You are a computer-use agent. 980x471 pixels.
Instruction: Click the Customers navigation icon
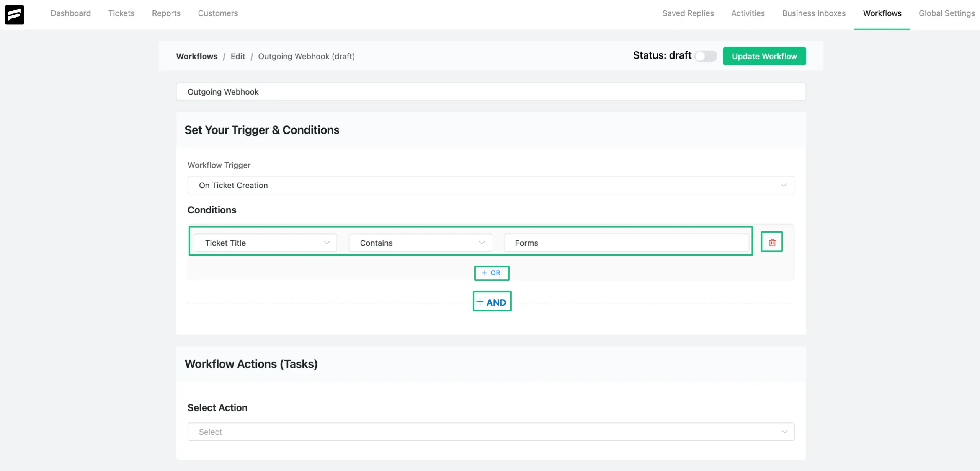[x=218, y=14]
